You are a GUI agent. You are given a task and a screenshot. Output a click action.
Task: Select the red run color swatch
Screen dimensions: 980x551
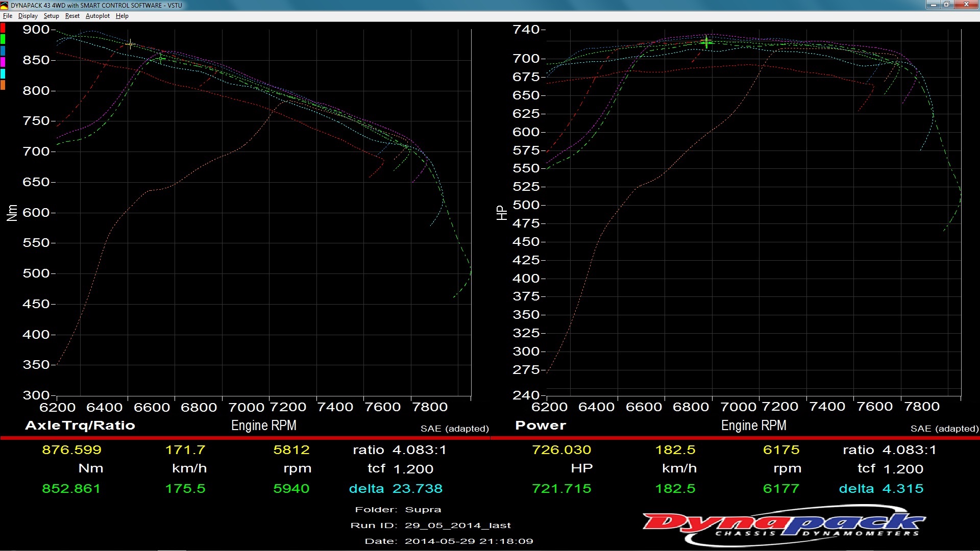click(3, 28)
